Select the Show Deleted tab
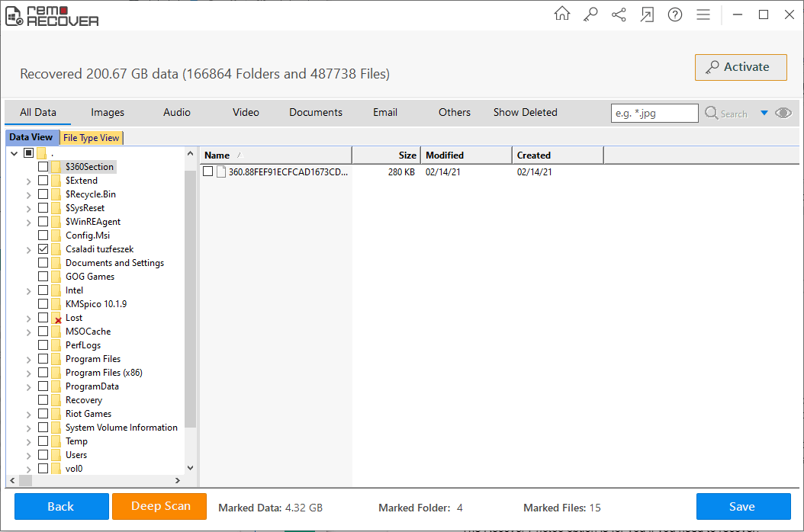This screenshot has height=532, width=804. click(525, 112)
